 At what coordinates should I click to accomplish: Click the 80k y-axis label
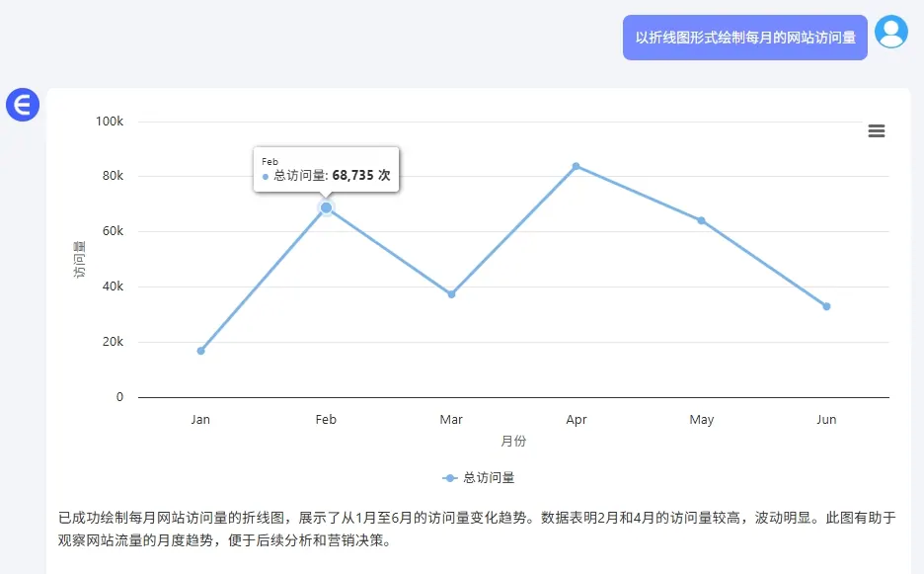114,176
